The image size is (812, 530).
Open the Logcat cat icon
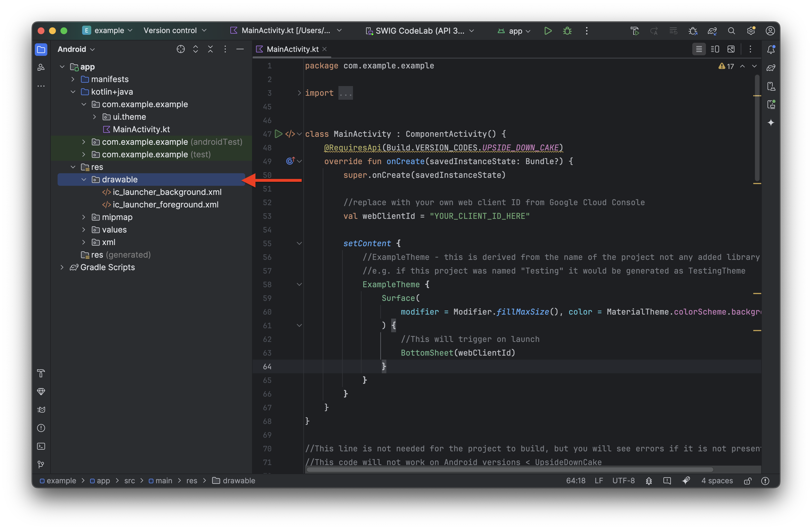click(41, 409)
